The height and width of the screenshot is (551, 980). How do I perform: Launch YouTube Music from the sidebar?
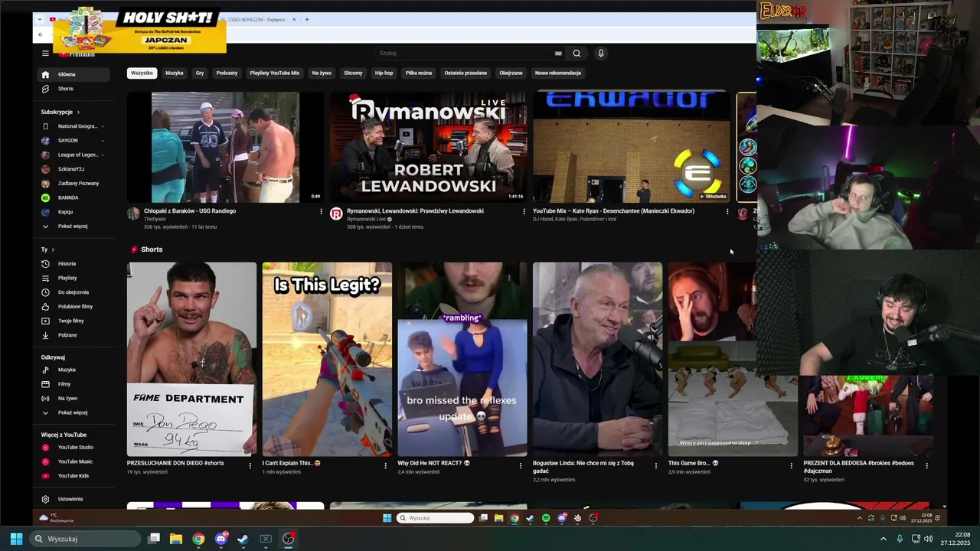click(74, 461)
